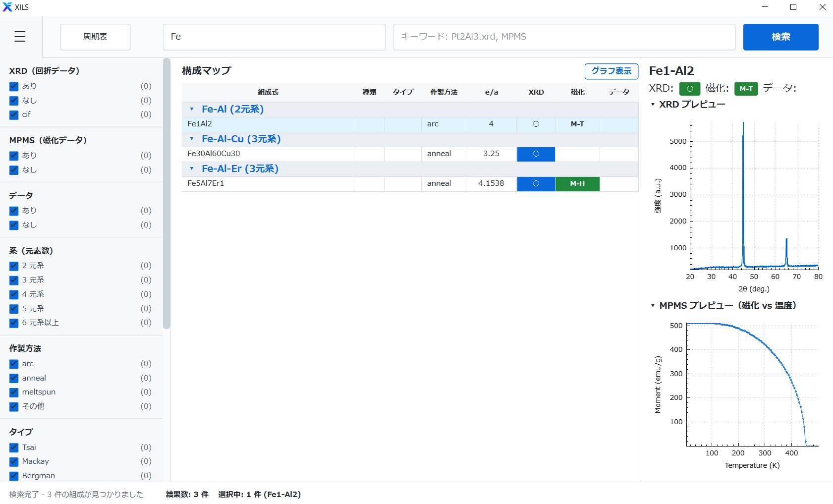Toggle 3 元系 checkbox
Image resolution: width=833 pixels, height=504 pixels.
pyautogui.click(x=14, y=280)
